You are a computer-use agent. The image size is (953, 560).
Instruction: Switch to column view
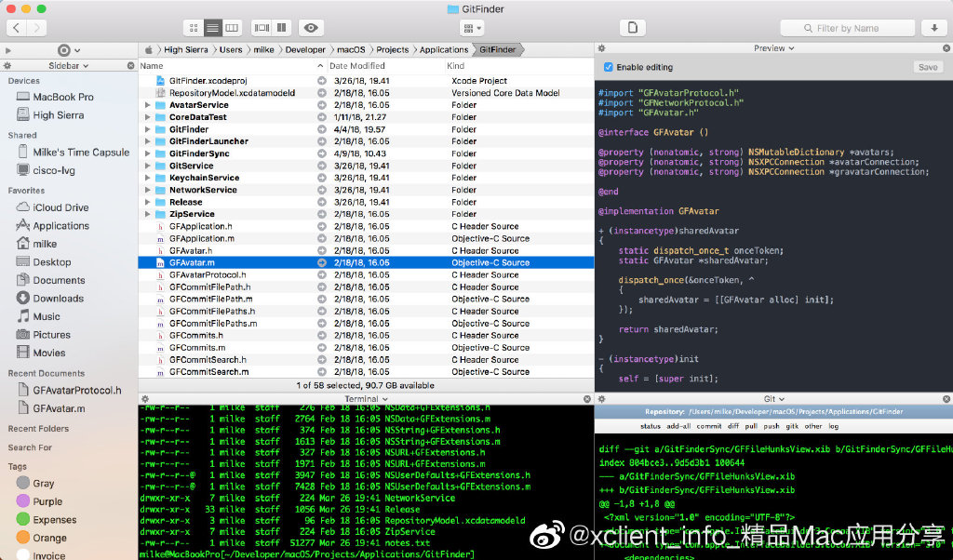coord(232,28)
